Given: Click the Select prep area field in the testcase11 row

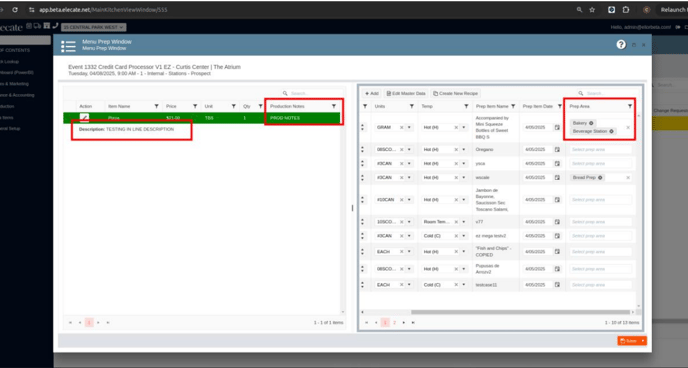Looking at the screenshot, I should pyautogui.click(x=601, y=285).
